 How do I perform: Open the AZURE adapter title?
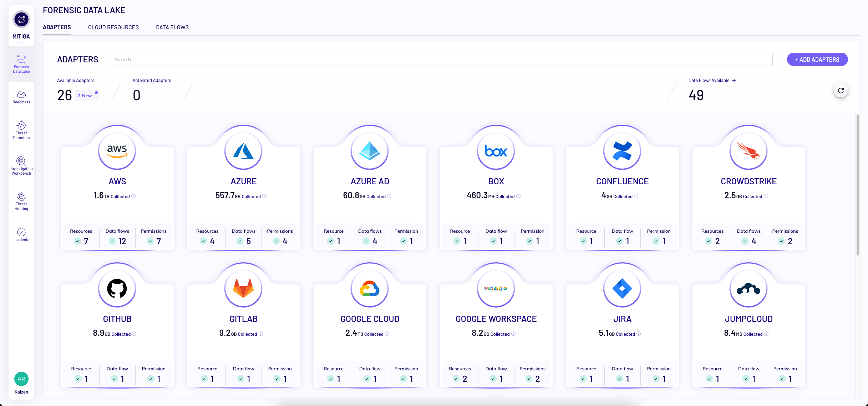[x=244, y=181]
